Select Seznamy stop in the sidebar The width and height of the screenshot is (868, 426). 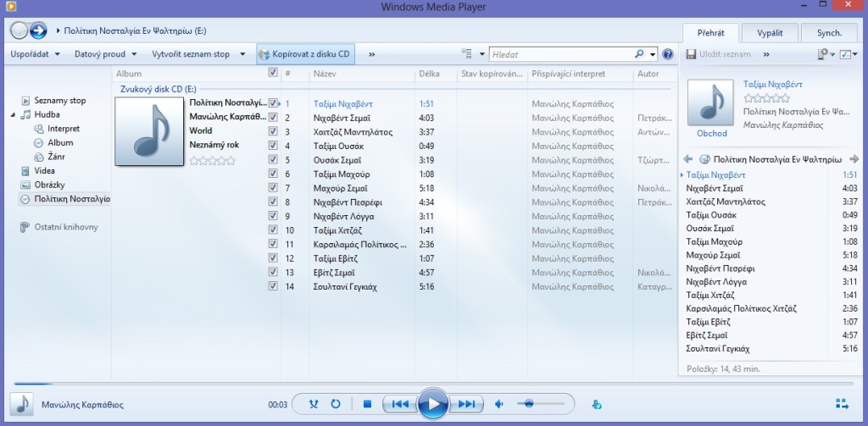click(x=60, y=101)
